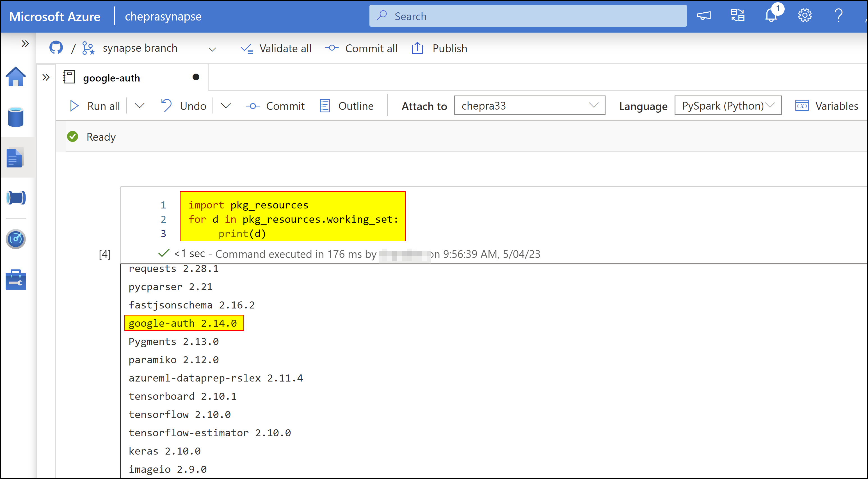Open the Monitor hub gauge icon

click(x=15, y=239)
